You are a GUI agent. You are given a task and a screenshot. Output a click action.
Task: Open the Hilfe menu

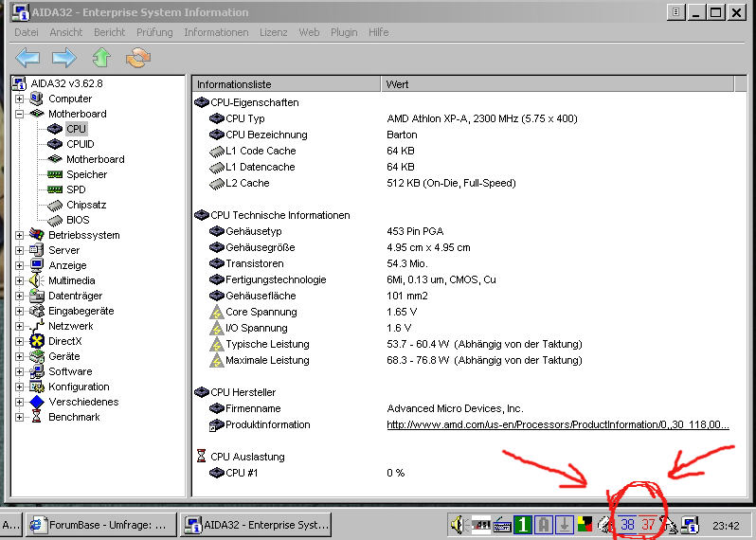[379, 32]
